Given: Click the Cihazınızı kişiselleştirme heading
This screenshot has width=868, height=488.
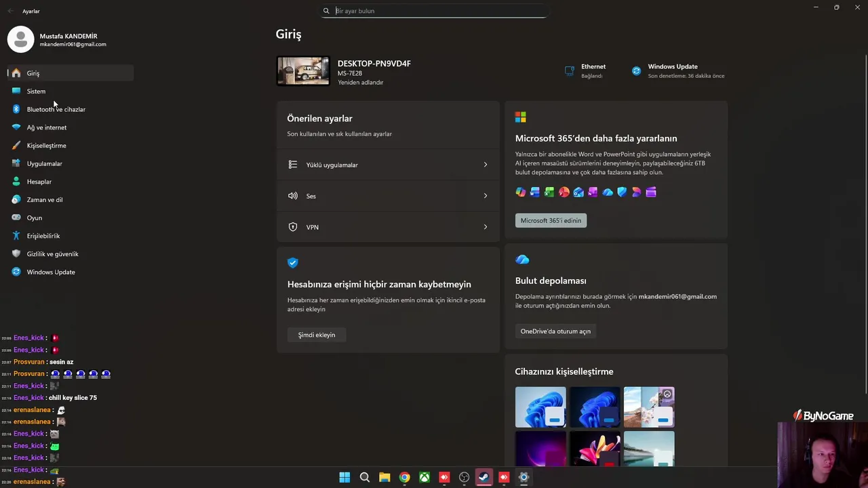Looking at the screenshot, I should coord(564,371).
